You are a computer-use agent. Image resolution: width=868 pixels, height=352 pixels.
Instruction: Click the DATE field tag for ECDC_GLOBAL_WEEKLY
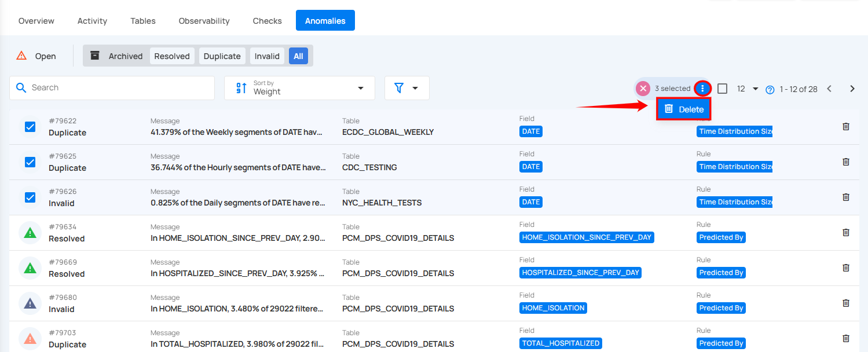pos(531,131)
